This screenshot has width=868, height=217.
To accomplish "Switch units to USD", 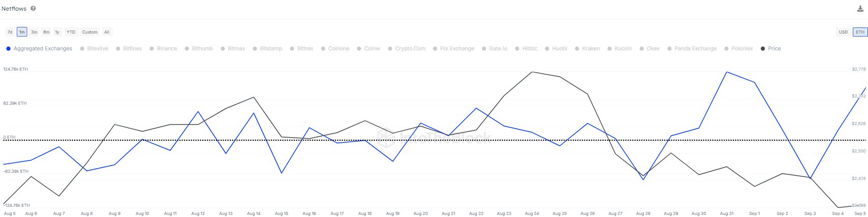I will pos(843,32).
